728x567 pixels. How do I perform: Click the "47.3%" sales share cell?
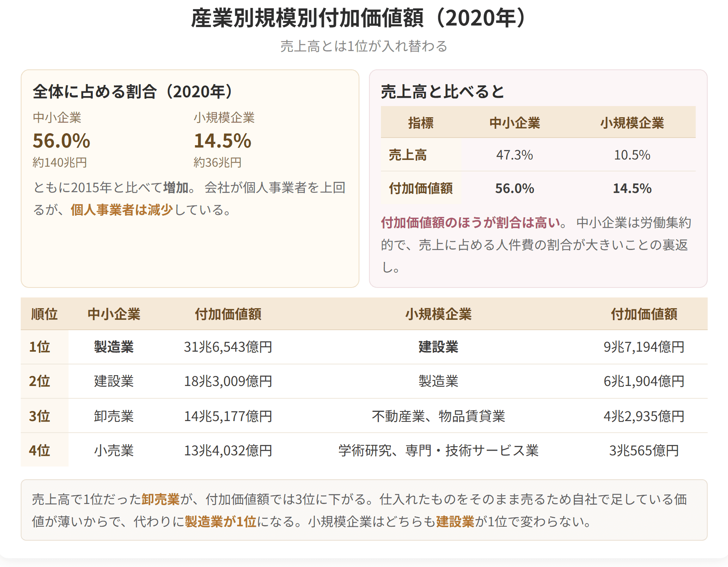click(x=514, y=155)
